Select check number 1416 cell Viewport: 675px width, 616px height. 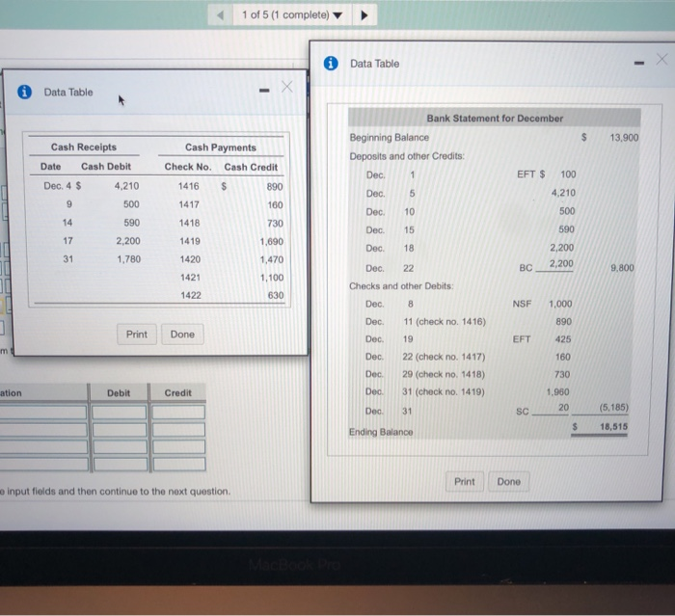pyautogui.click(x=189, y=186)
